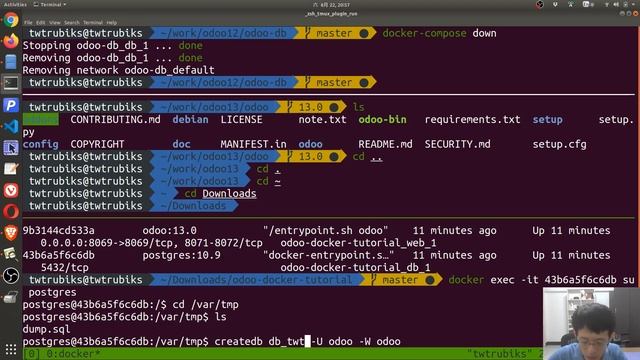
Task: Click the COPYRIGHT file name
Action: pos(97,144)
